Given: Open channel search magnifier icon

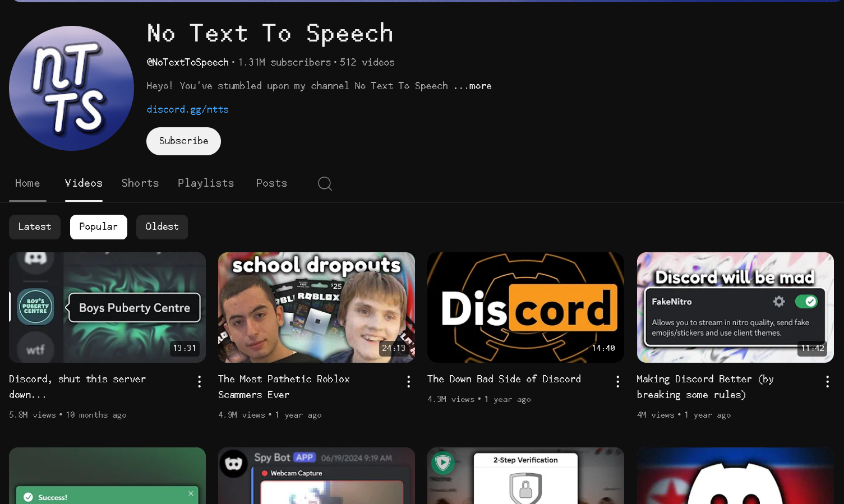Looking at the screenshot, I should pos(325,183).
